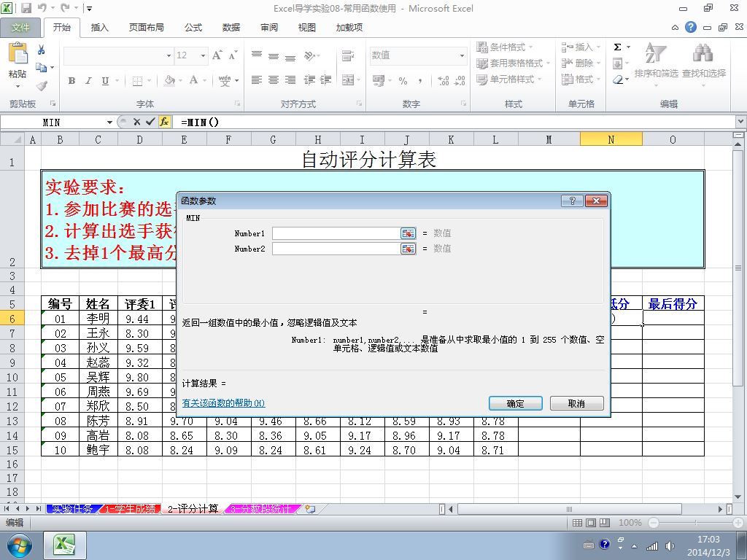Click the Insert Function fx button
The width and height of the screenshot is (747, 560).
(x=164, y=122)
